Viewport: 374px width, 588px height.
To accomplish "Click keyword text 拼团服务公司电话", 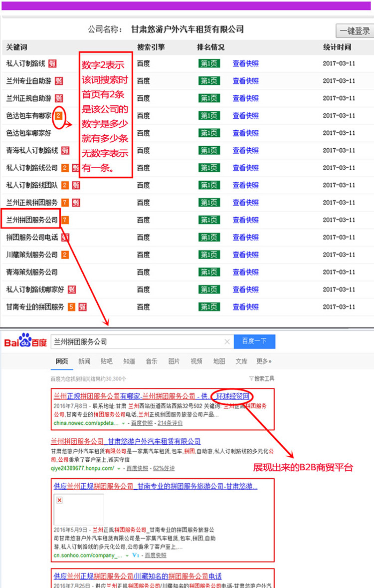I will (32, 238).
